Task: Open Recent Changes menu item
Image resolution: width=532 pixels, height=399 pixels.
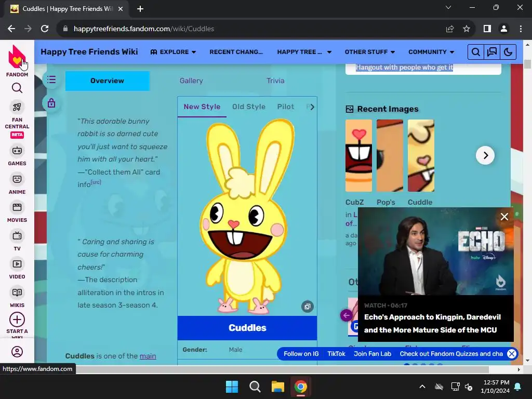Action: click(x=236, y=52)
